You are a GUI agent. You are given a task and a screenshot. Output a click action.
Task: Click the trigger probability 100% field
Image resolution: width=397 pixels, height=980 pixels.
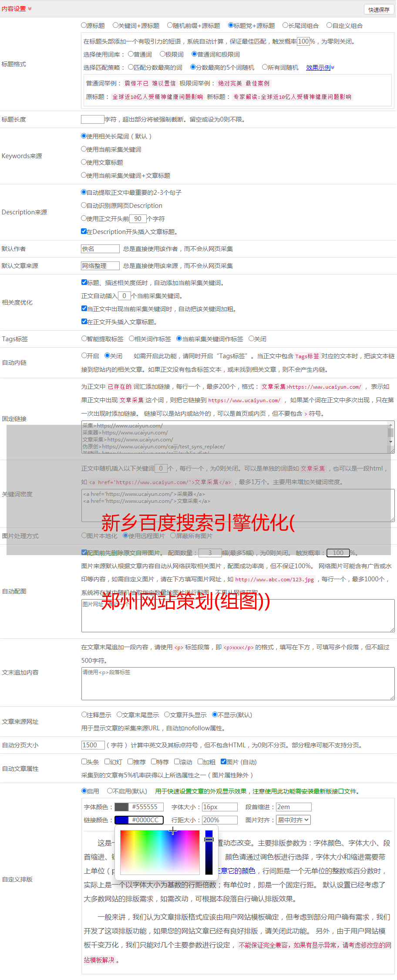[303, 41]
